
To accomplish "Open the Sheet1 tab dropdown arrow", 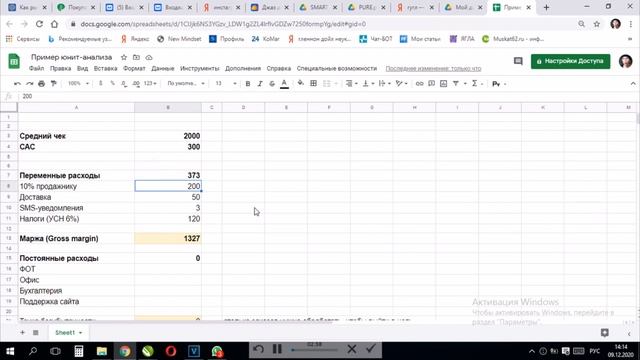I will point(80,333).
